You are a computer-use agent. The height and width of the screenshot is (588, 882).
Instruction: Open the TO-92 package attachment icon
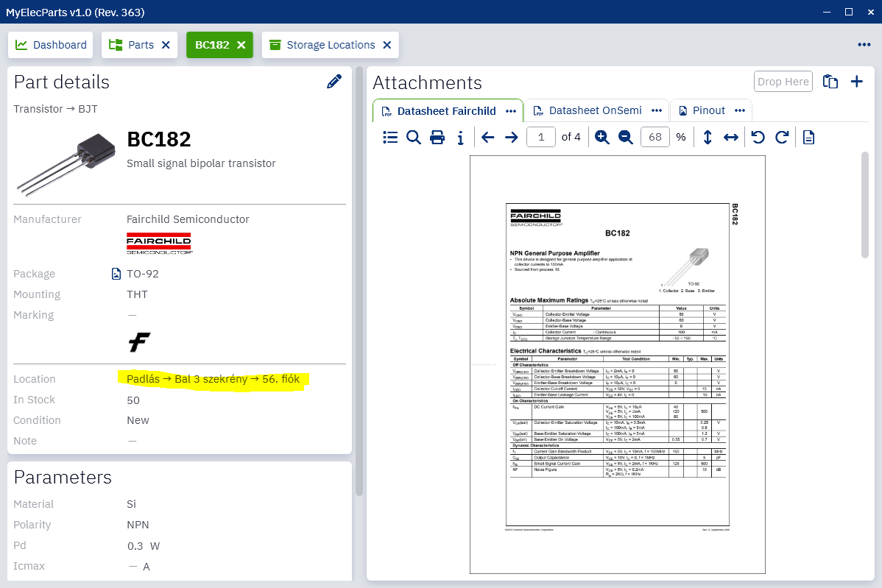pyautogui.click(x=116, y=274)
